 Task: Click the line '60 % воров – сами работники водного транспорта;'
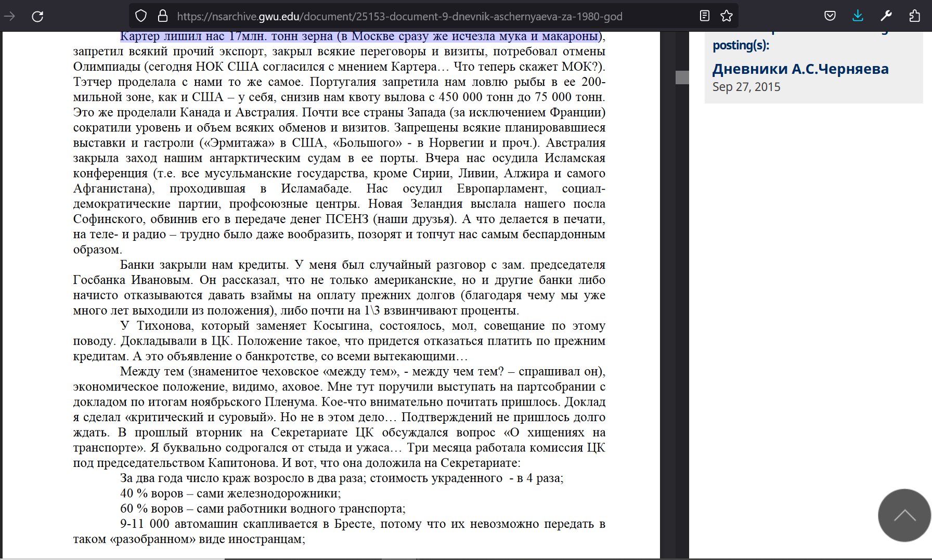pyautogui.click(x=263, y=508)
